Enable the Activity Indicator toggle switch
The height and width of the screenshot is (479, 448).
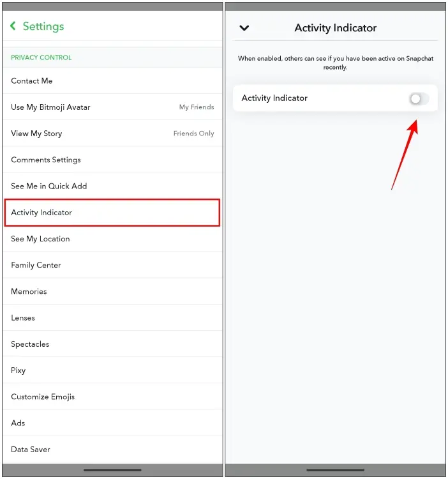tap(419, 98)
